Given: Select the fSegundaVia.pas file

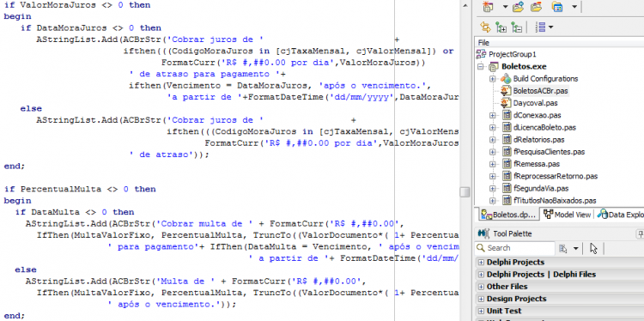Looking at the screenshot, I should click(541, 189).
